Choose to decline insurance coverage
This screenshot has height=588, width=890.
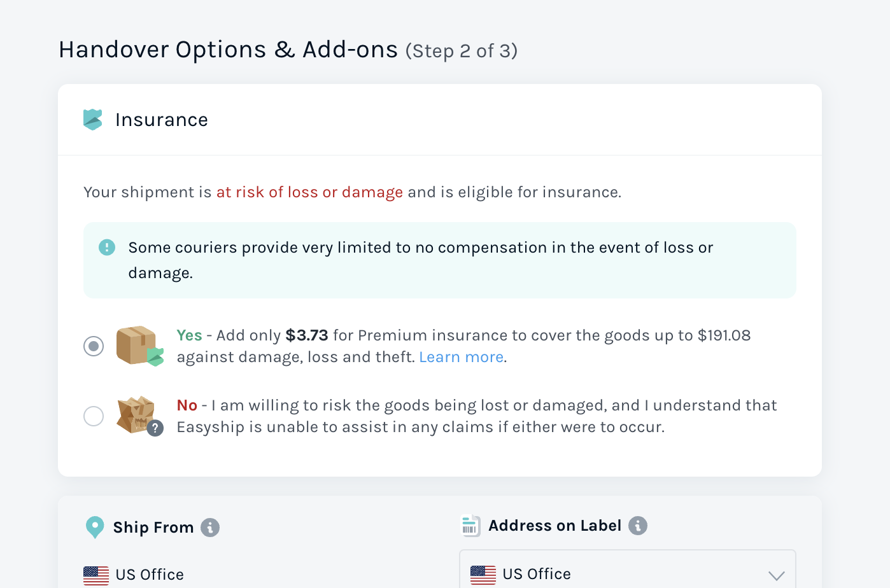[x=93, y=416]
